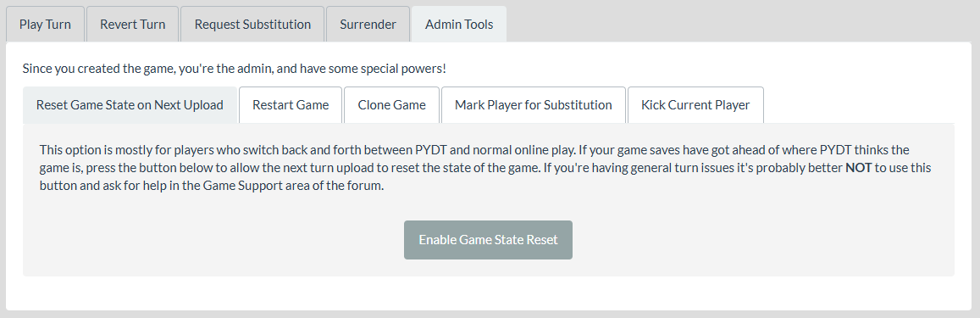Open Mark Player for Substitution option

533,105
